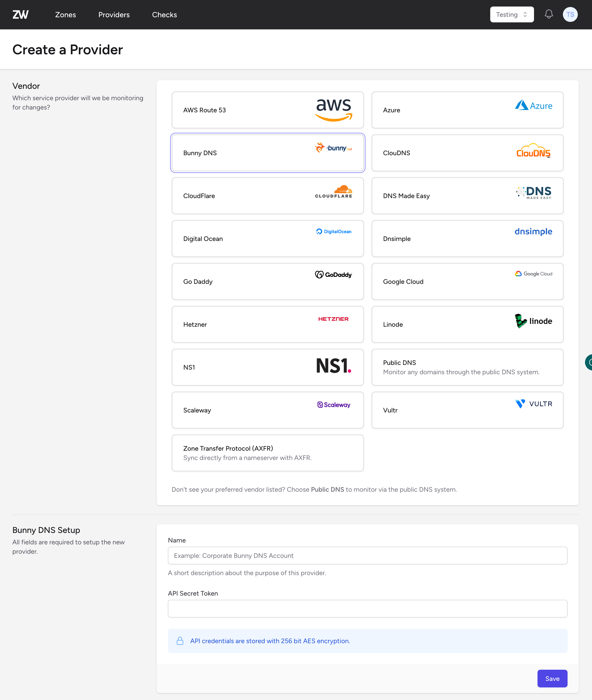Choose Public DNS as the vendor
The width and height of the screenshot is (592, 700).
pyautogui.click(x=467, y=367)
